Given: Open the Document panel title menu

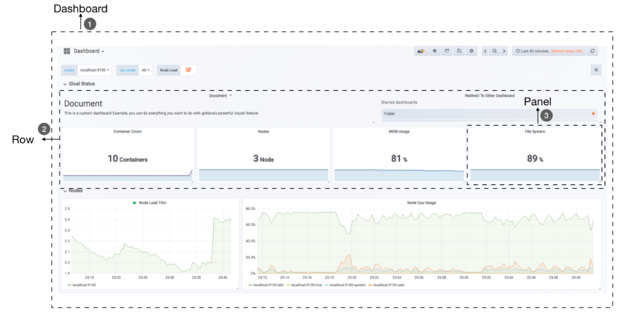Looking at the screenshot, I should tap(221, 95).
